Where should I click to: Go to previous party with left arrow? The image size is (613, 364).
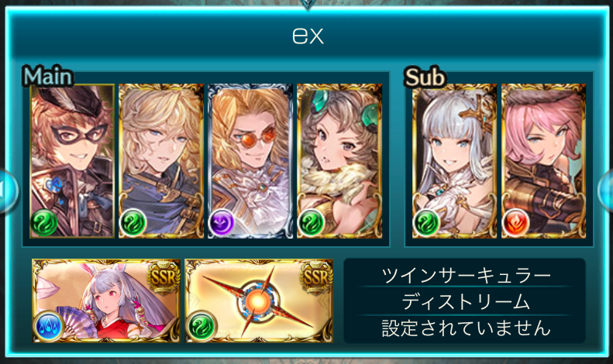(7, 191)
